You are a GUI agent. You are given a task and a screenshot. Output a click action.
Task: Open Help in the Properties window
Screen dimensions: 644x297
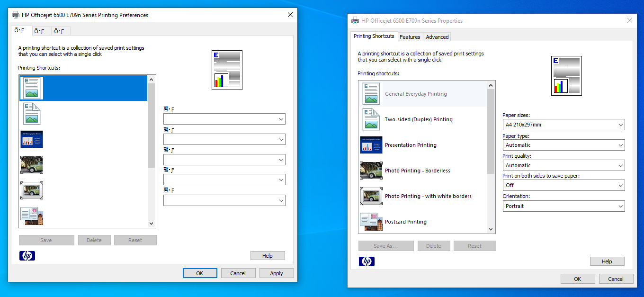607,261
